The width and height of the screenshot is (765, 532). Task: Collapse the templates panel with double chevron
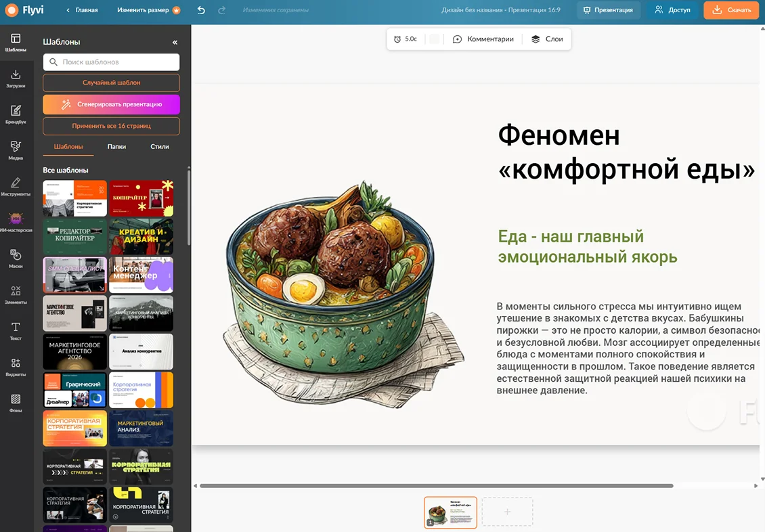(x=175, y=43)
